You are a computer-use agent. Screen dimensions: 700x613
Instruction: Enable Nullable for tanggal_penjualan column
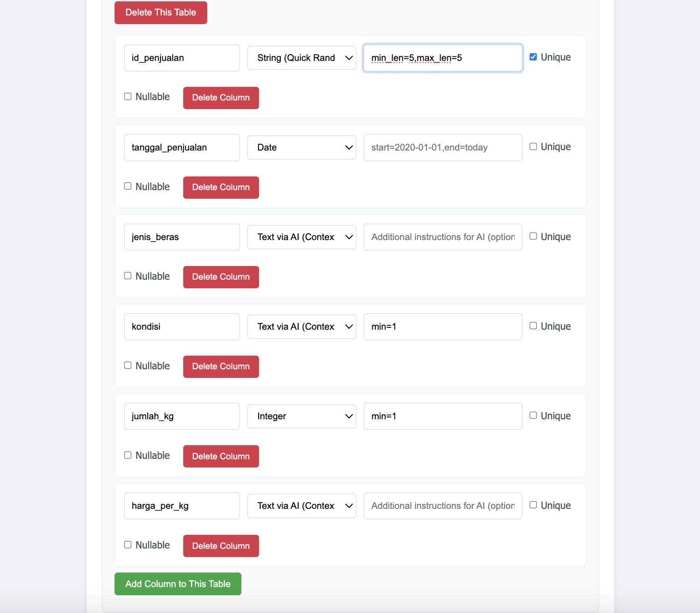pos(128,186)
